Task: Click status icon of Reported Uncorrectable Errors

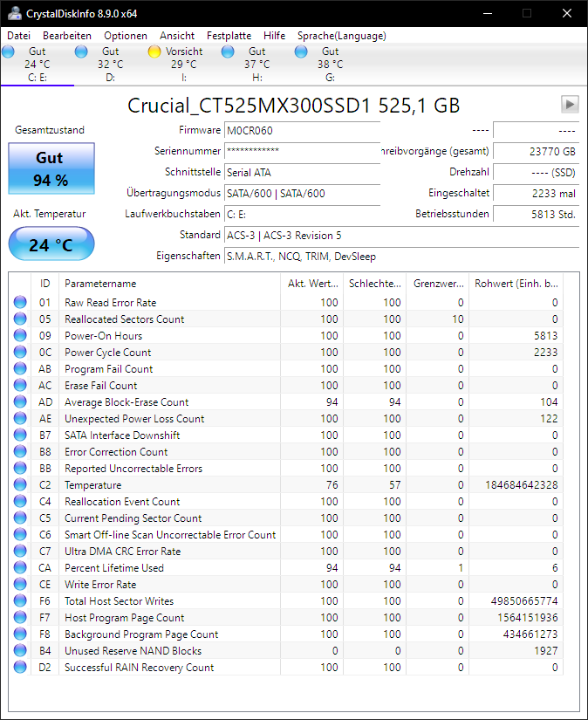Action: (x=20, y=468)
